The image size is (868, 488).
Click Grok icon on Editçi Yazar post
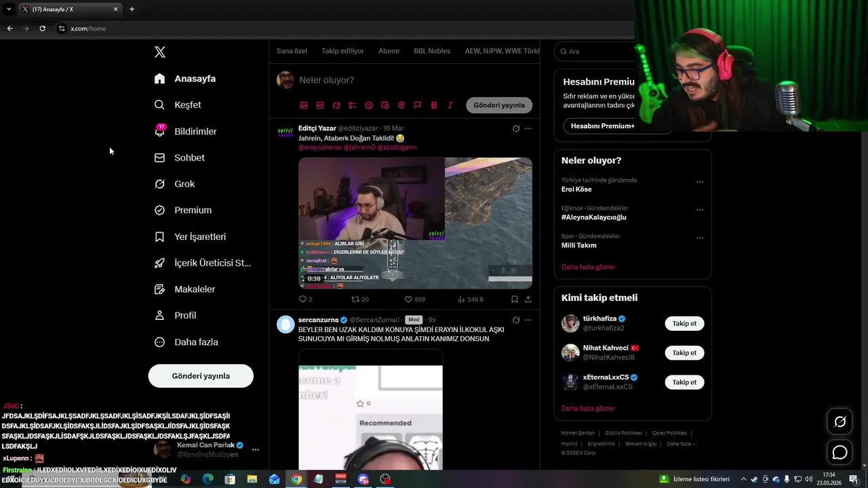coord(516,129)
